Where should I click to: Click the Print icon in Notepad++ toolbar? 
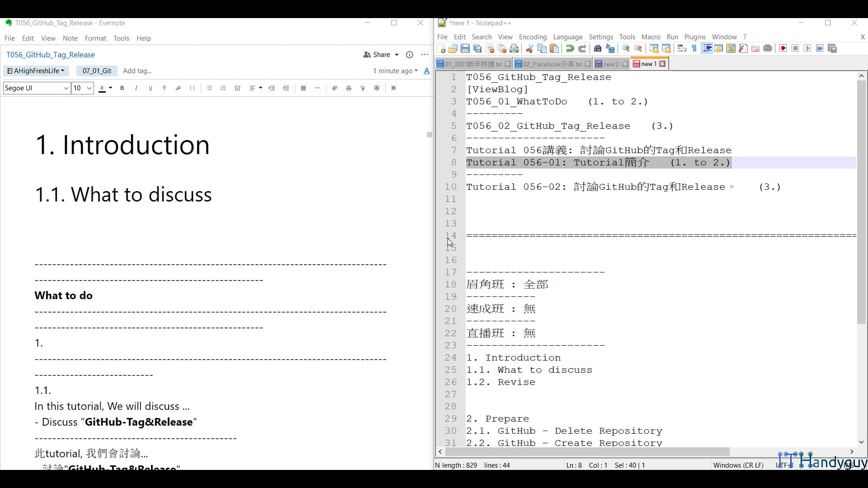point(514,49)
